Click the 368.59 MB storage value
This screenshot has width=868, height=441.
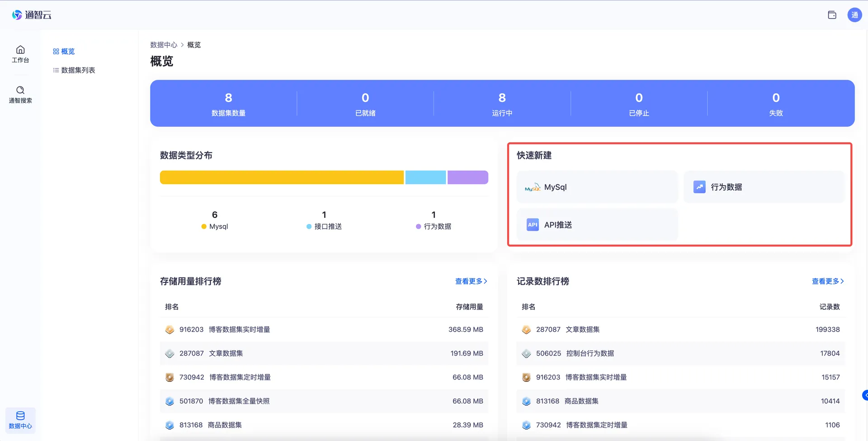[466, 330]
